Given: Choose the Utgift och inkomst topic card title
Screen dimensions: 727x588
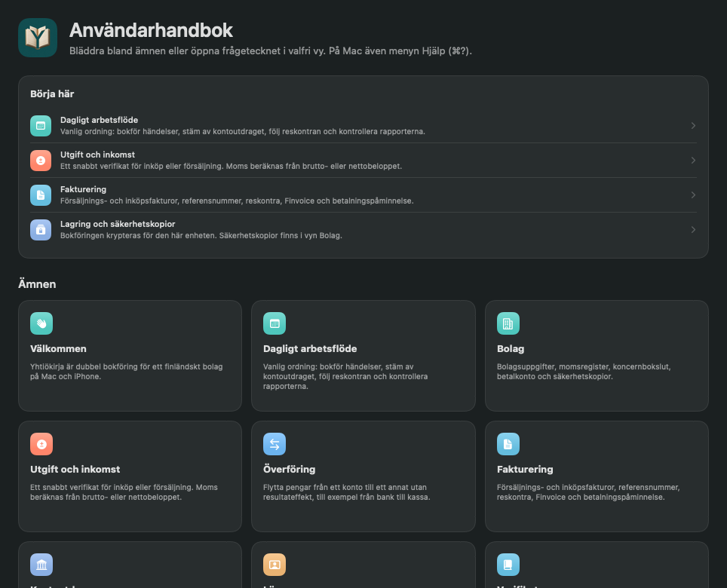Looking at the screenshot, I should (75, 470).
